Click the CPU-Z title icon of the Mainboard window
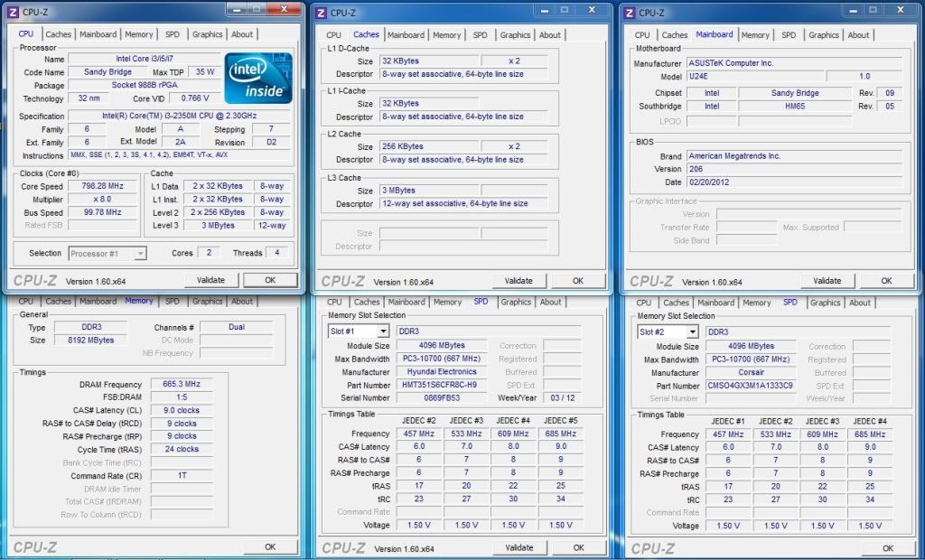The width and height of the screenshot is (925, 560). point(630,13)
